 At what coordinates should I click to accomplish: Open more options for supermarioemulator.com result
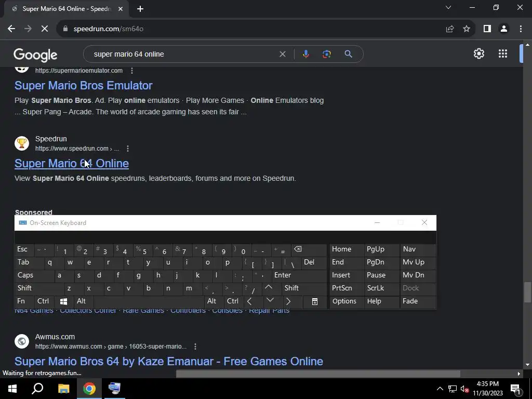point(132,71)
